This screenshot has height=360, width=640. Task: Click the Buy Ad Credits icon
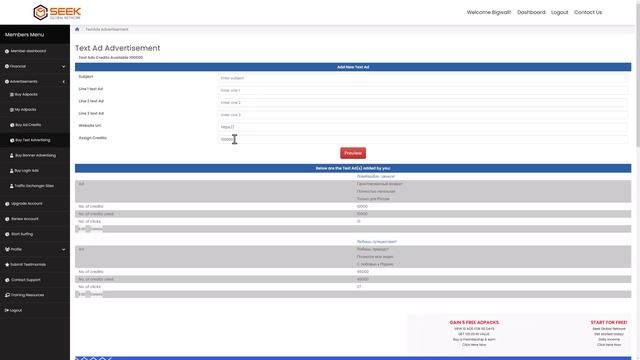(12, 125)
